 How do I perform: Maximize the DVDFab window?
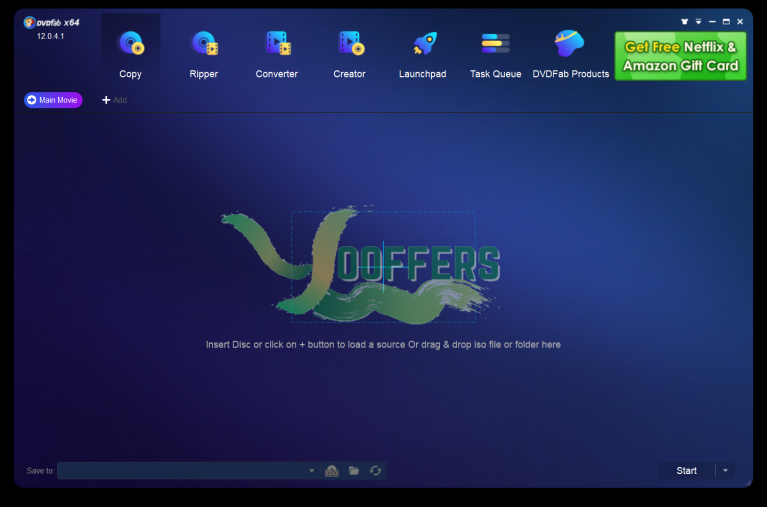coord(726,22)
